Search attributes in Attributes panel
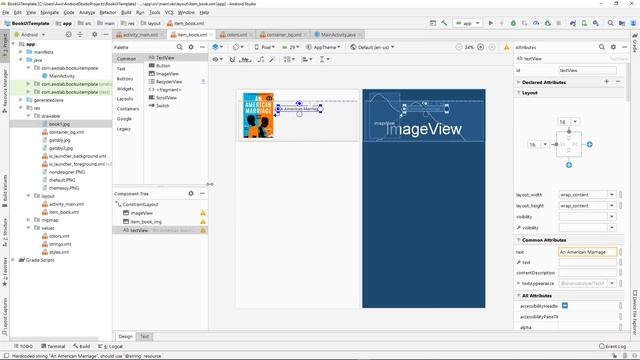The height and width of the screenshot is (360, 640). [602, 47]
